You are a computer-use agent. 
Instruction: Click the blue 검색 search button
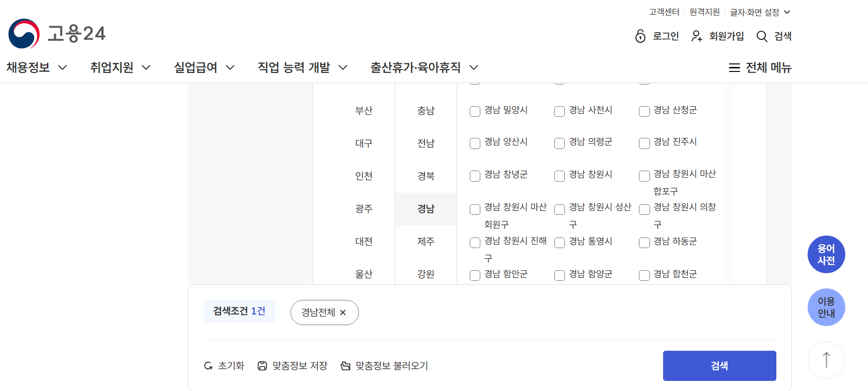[719, 366]
